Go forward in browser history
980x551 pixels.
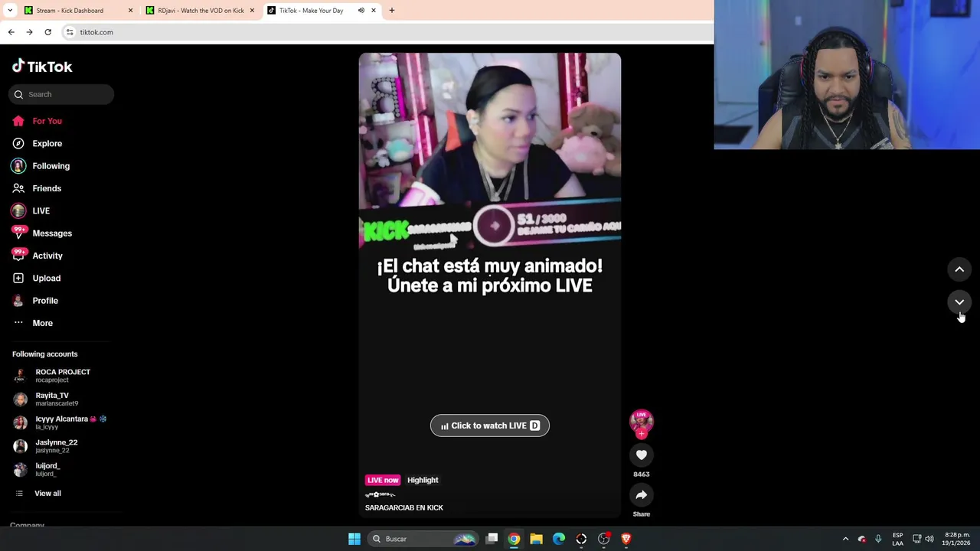point(29,32)
